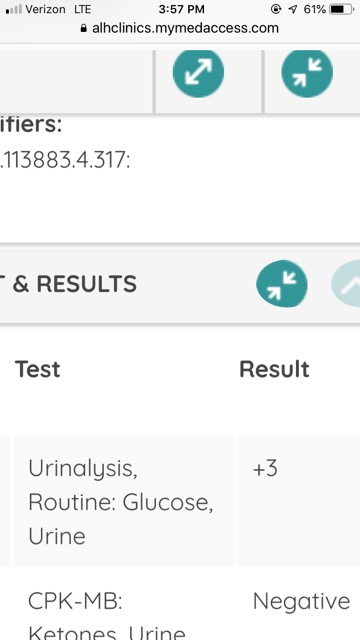Tap the empty leftmost toolbar cell
Screen dimensions: 360x640
(x=77, y=81)
